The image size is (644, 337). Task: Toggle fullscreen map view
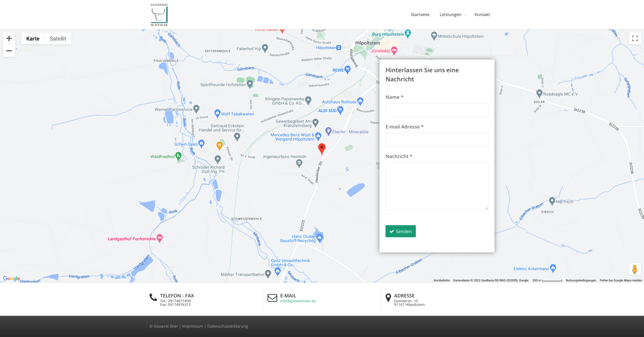click(x=635, y=38)
